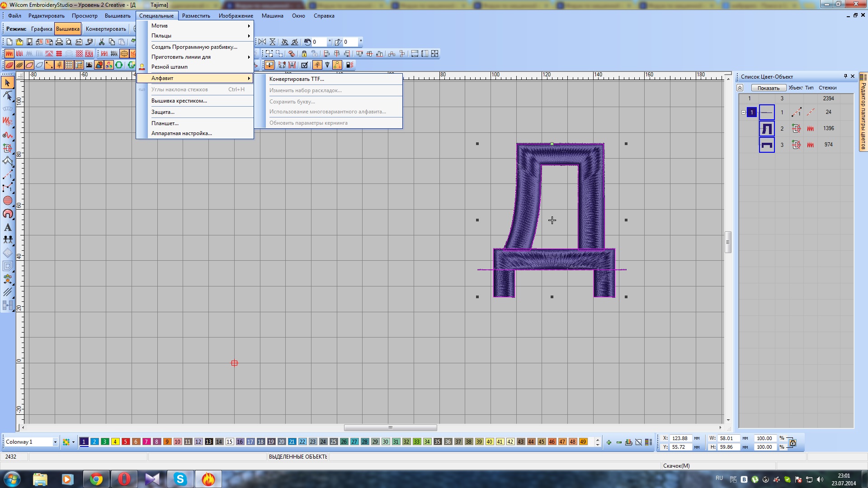Screen dimensions: 868x488
Task: Collapse the color 1 tree node
Action: click(x=743, y=112)
